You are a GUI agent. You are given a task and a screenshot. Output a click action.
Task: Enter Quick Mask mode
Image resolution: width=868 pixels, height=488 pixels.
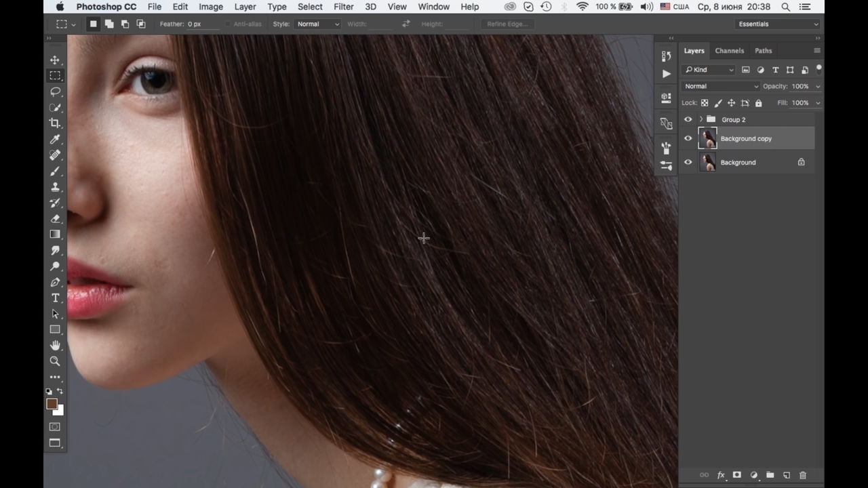pos(55,427)
